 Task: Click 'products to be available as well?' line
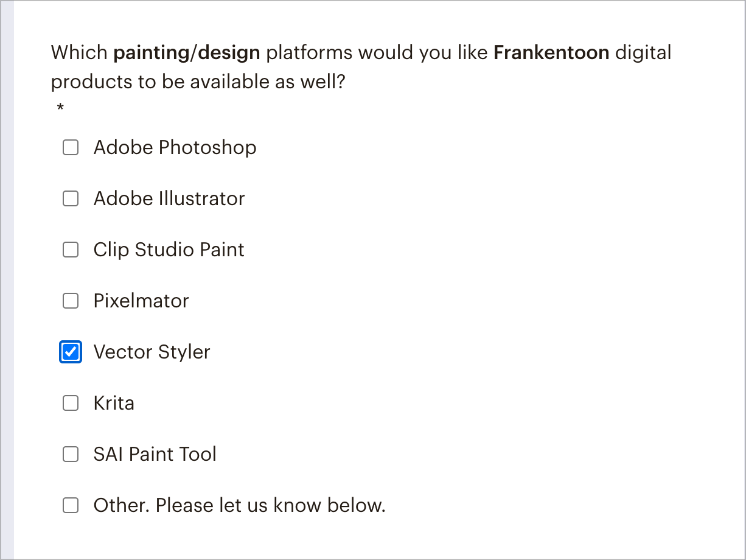[198, 82]
